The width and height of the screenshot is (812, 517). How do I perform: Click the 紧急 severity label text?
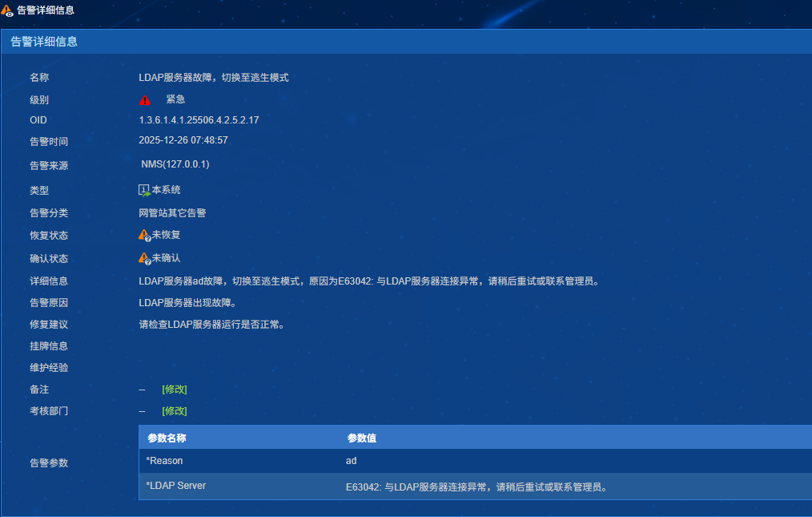[x=175, y=99]
